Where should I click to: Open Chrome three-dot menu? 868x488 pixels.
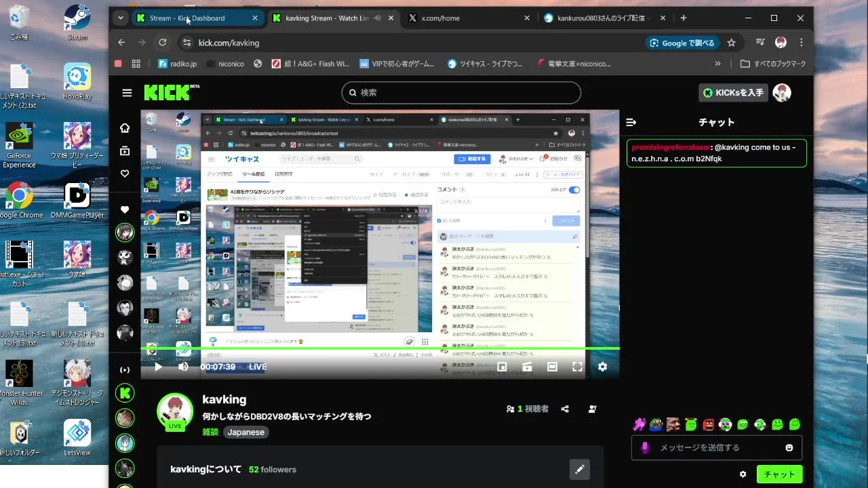coord(801,43)
